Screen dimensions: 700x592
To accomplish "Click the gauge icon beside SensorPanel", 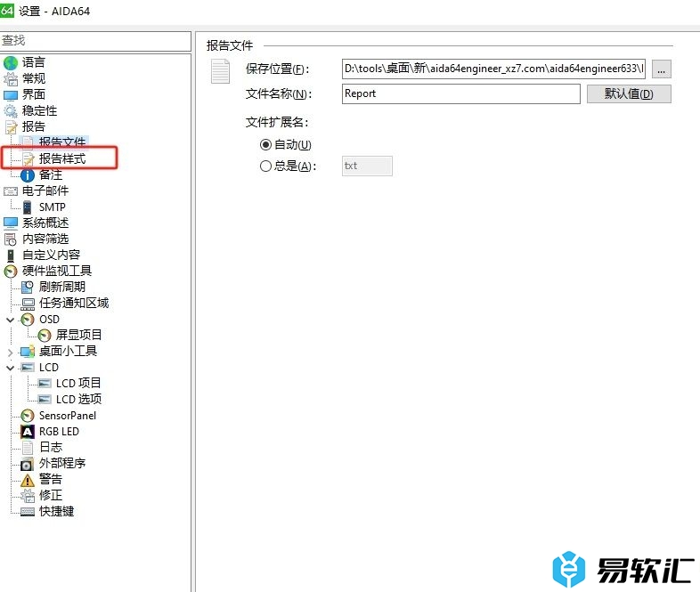I will tap(28, 416).
